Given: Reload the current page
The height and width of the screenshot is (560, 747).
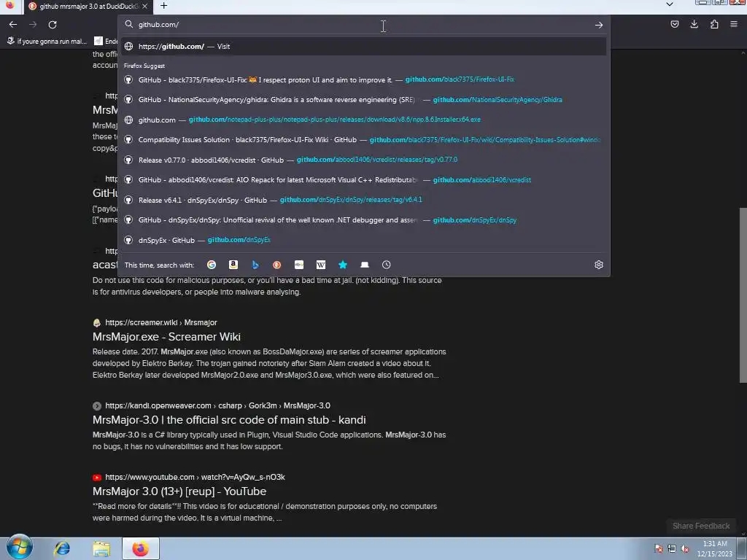Looking at the screenshot, I should pyautogui.click(x=53, y=24).
